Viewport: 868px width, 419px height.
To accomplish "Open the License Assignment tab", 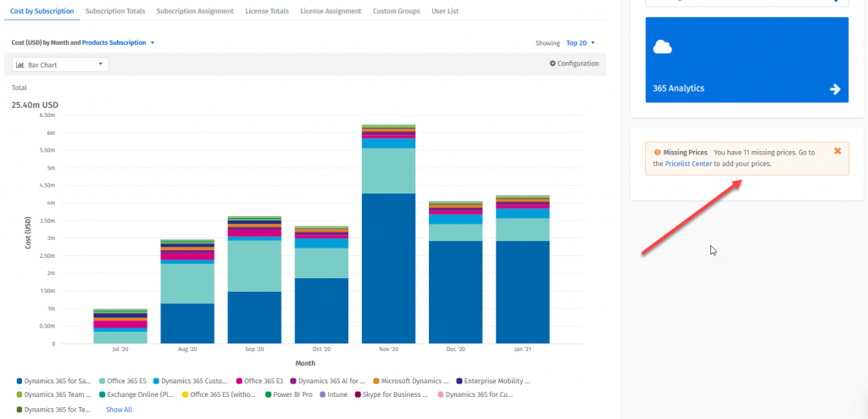I will click(331, 11).
